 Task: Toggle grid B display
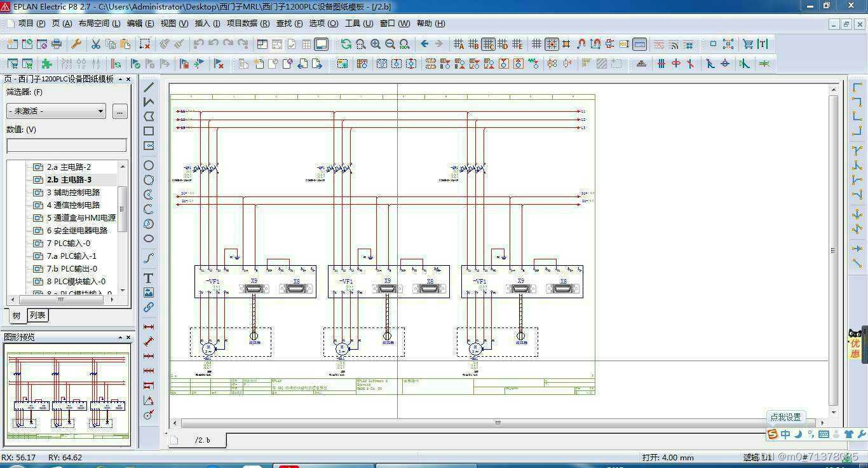coord(473,44)
